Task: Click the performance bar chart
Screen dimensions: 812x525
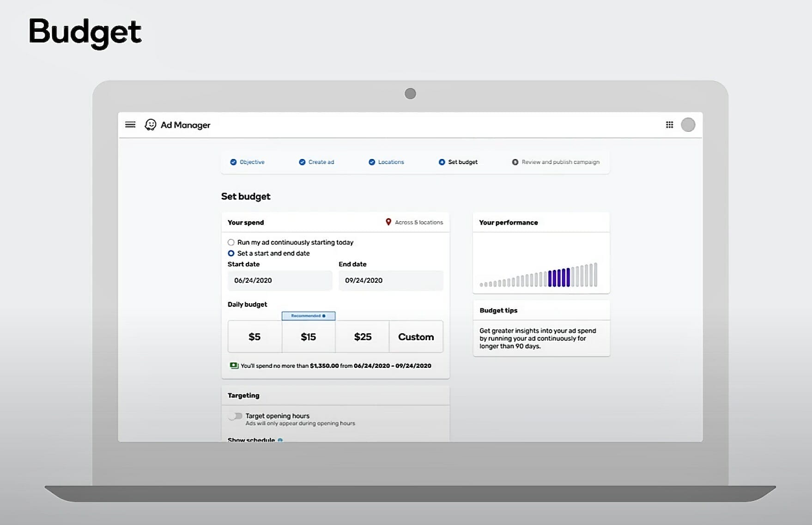Action: (539, 275)
